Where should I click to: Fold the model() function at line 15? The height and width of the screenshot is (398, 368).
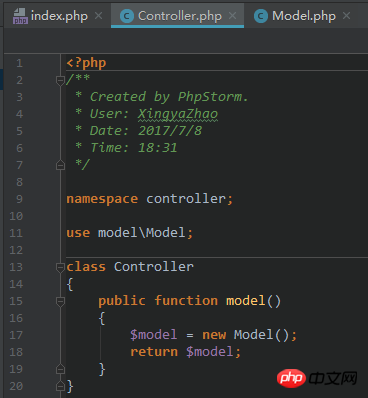(x=60, y=301)
